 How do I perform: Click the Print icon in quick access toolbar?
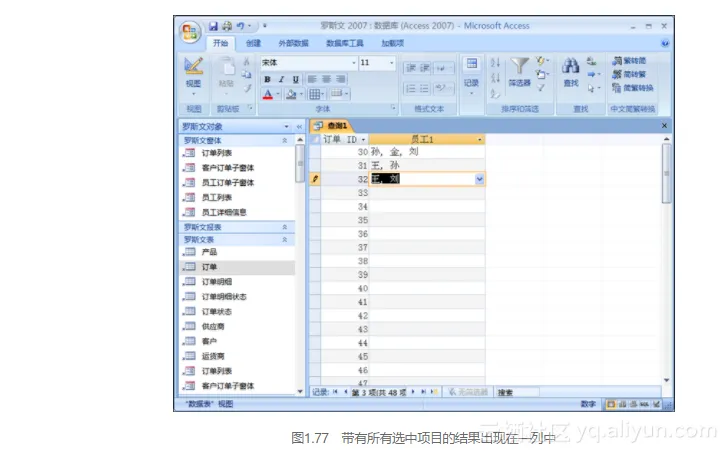coord(227,26)
